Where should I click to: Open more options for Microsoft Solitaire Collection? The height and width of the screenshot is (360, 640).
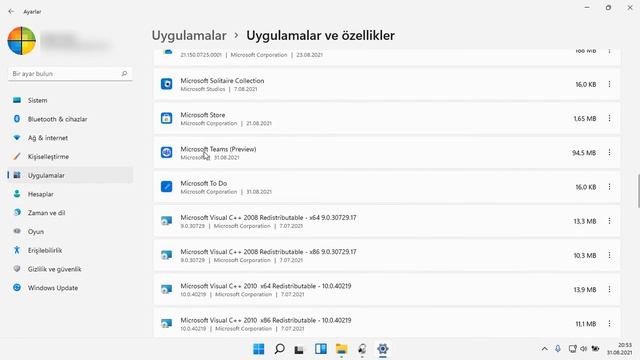click(x=609, y=84)
